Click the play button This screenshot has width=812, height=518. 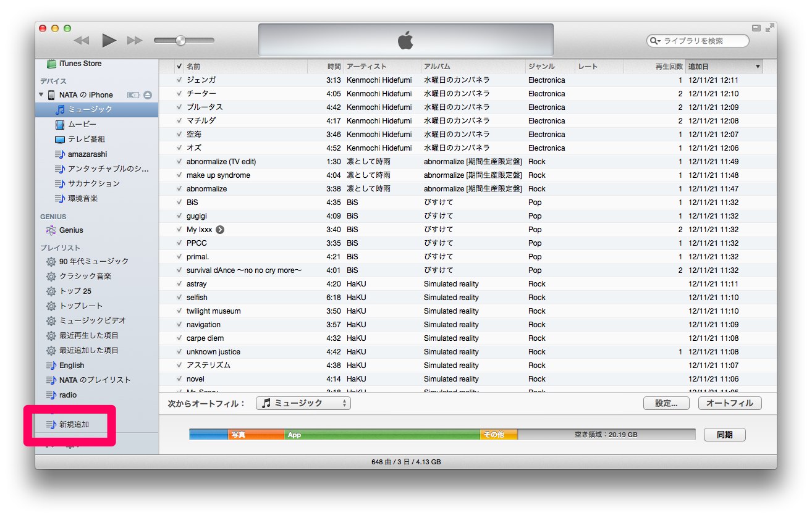tap(109, 41)
